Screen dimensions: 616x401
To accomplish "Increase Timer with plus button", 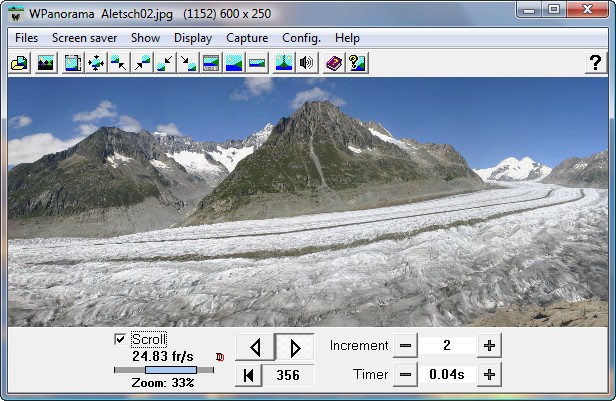I will 489,375.
